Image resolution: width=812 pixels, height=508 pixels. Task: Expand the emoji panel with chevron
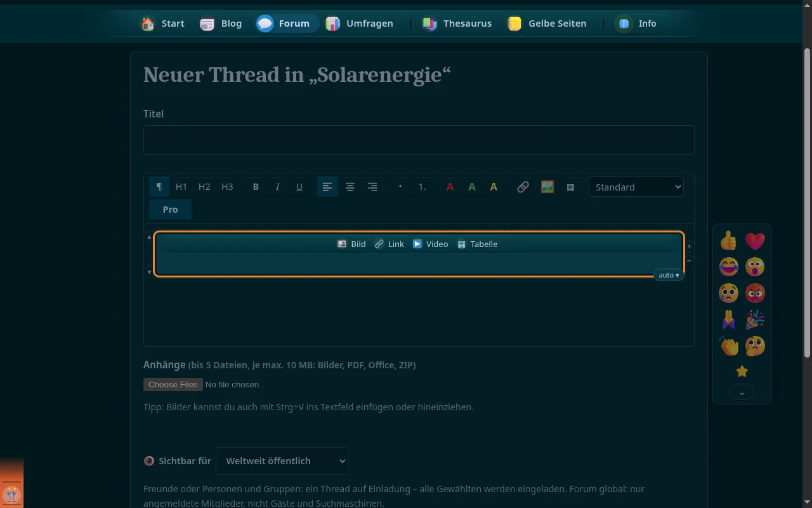coord(742,393)
